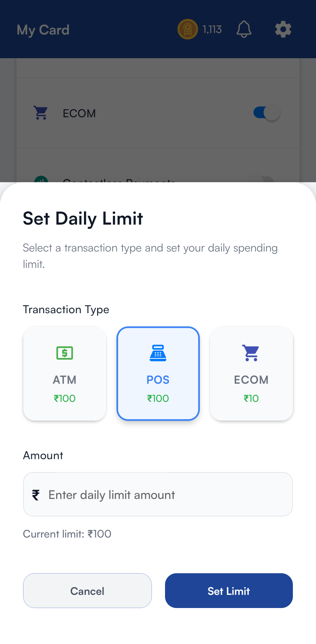Tap the Set Daily Limit heading
The image size is (316, 644).
83,218
